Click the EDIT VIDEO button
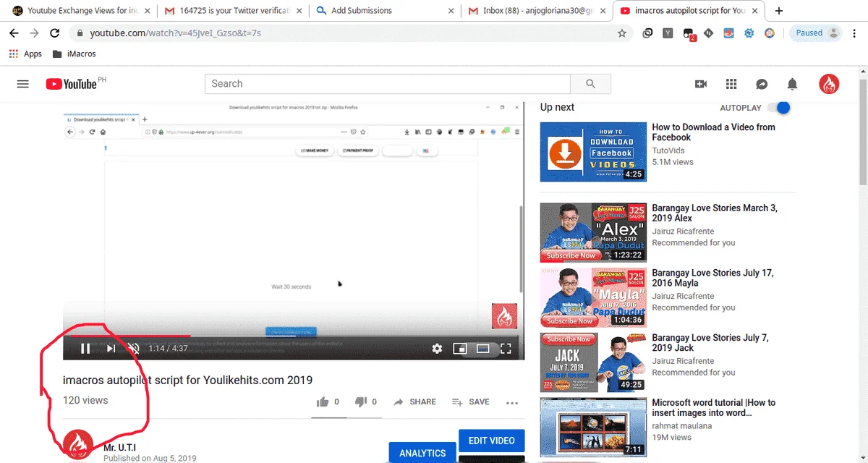The width and height of the screenshot is (868, 463). 492,441
